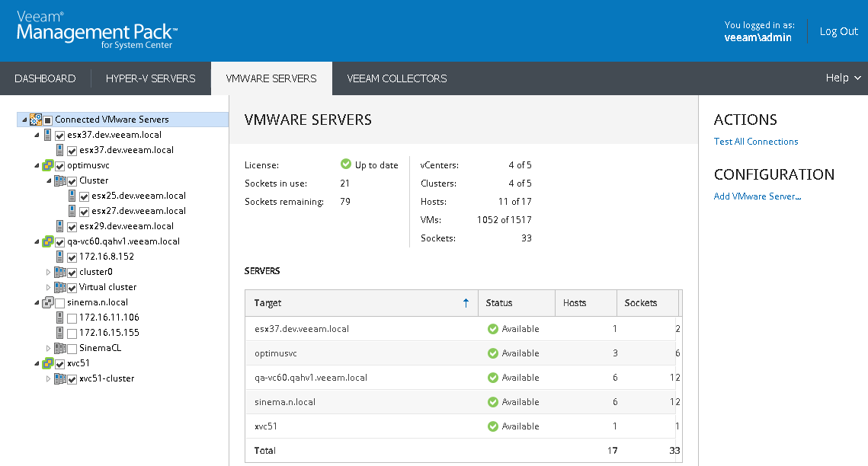Uncheck the esx25.dev.veeam.local checkbox
Screen dimensions: 868x466
click(84, 196)
